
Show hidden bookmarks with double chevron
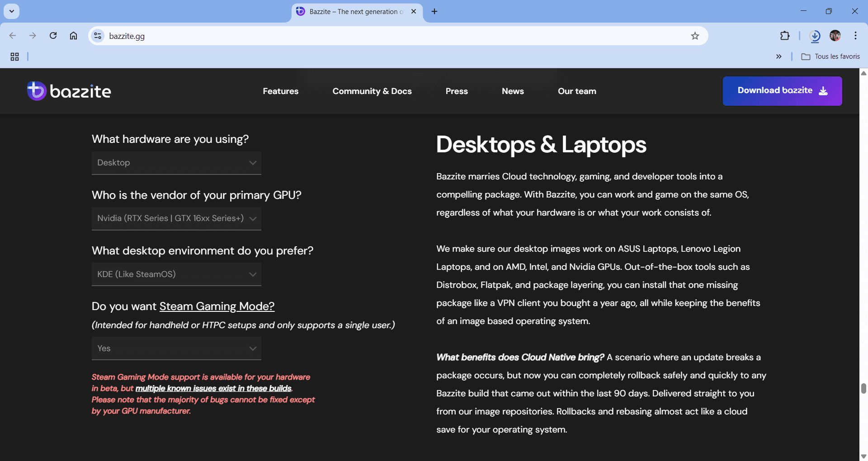[x=778, y=56]
